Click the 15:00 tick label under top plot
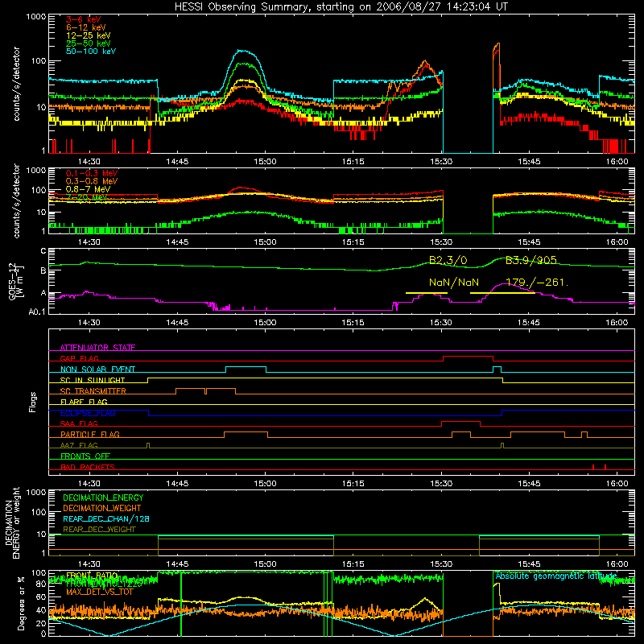This screenshot has width=644, height=644. [265, 162]
